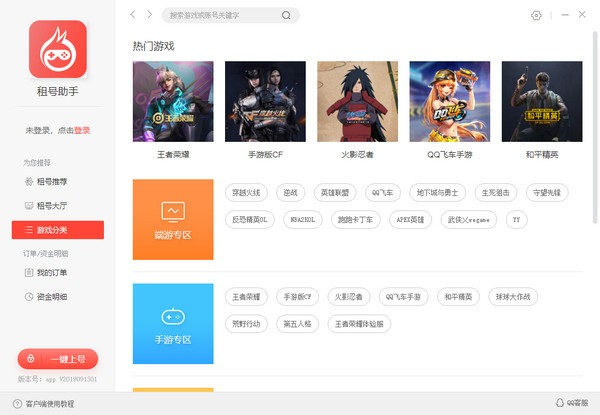Open 租号大厅 in the sidebar
The image size is (600, 415).
[58, 206]
